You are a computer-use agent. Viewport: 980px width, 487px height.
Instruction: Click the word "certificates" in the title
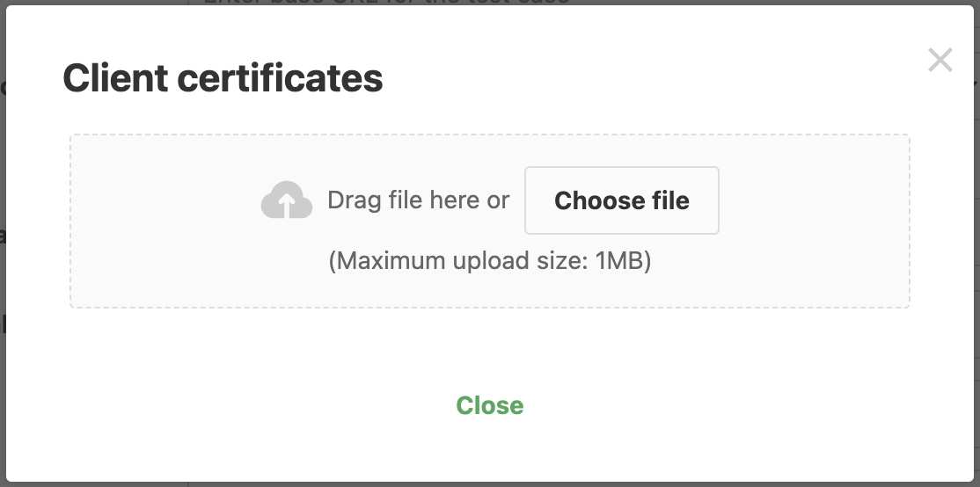pyautogui.click(x=280, y=78)
